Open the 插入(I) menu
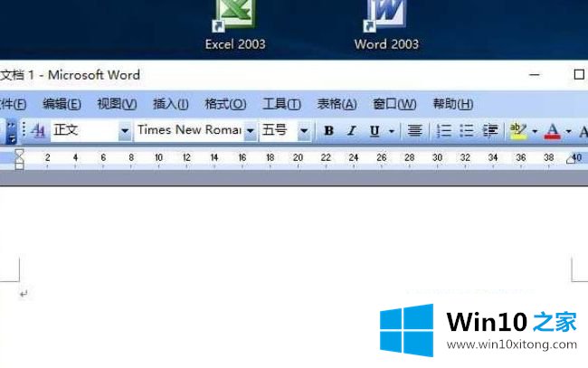The height and width of the screenshot is (368, 588). 171,104
